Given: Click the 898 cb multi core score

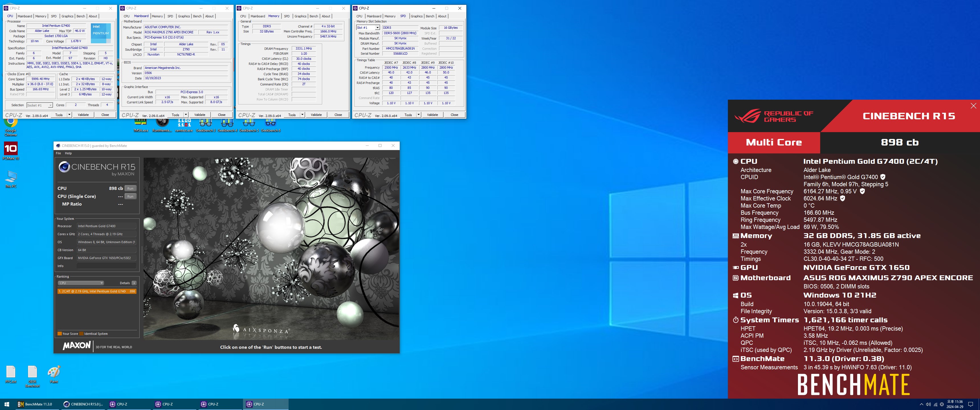Looking at the screenshot, I should coord(899,142).
